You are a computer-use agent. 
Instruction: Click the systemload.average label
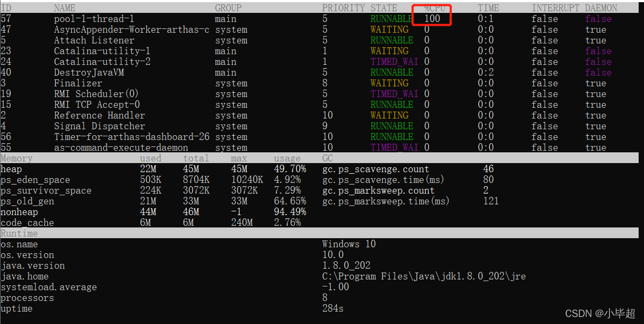click(49, 287)
